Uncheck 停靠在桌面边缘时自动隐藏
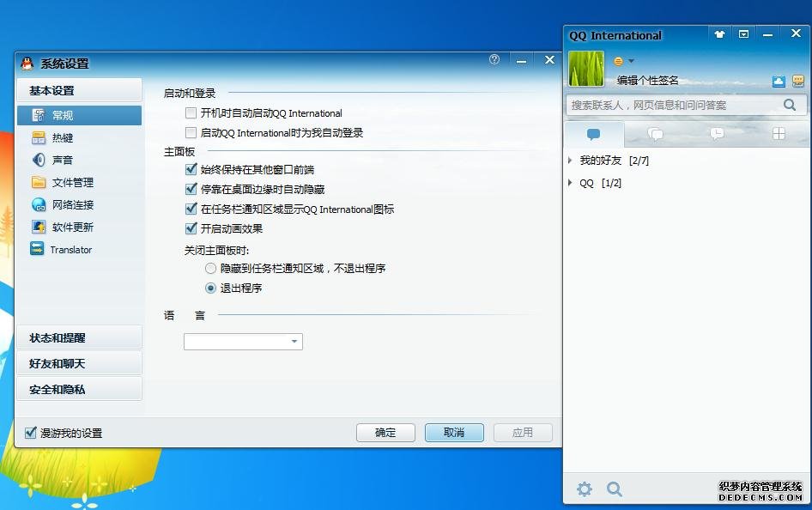The image size is (812, 510). pyautogui.click(x=191, y=189)
